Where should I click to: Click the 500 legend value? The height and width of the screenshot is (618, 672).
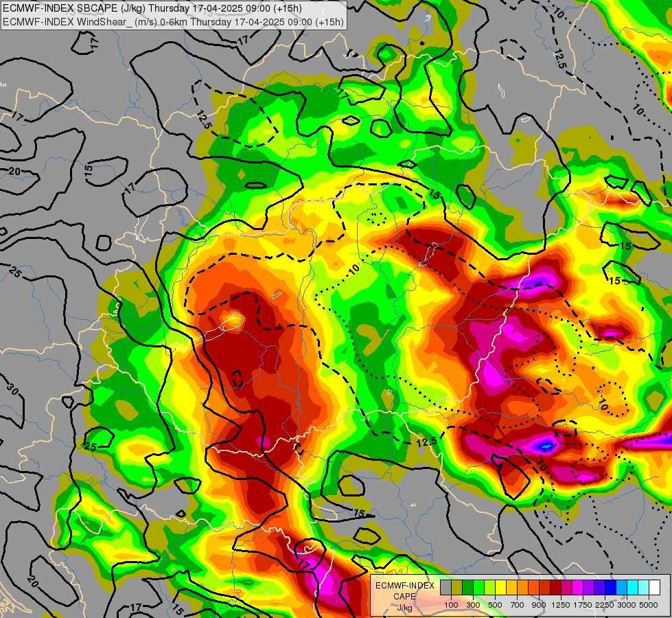pyautogui.click(x=495, y=605)
